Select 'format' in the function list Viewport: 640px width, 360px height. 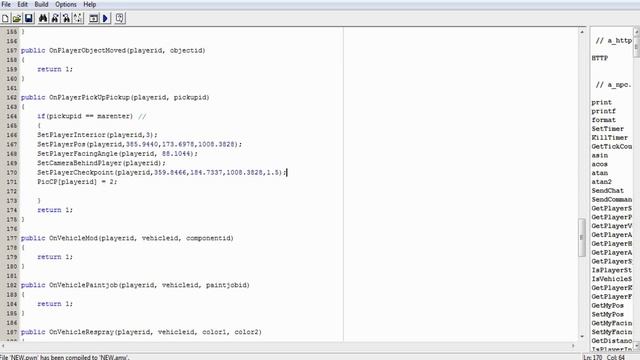coord(604,120)
